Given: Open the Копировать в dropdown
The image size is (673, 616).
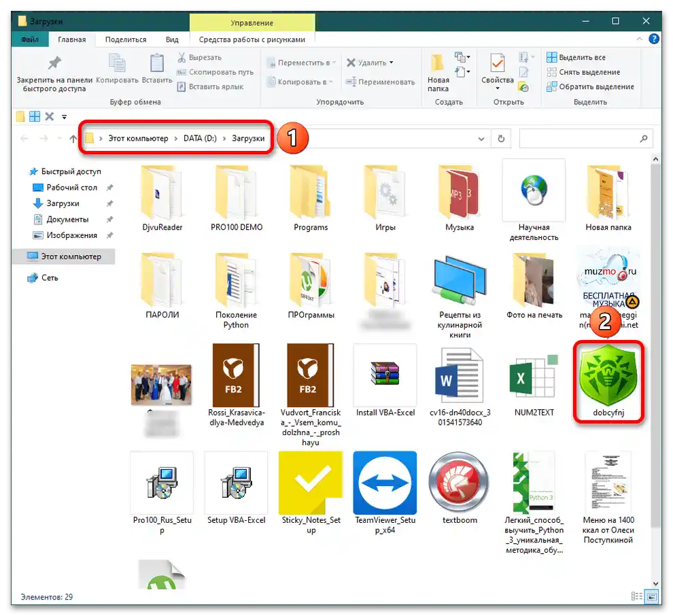Looking at the screenshot, I should tap(300, 82).
